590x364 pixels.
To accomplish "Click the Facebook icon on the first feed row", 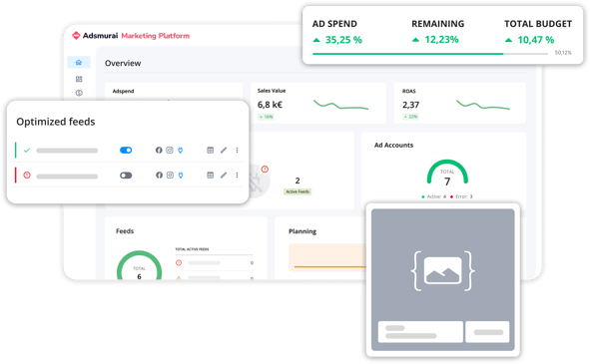I will point(159,150).
